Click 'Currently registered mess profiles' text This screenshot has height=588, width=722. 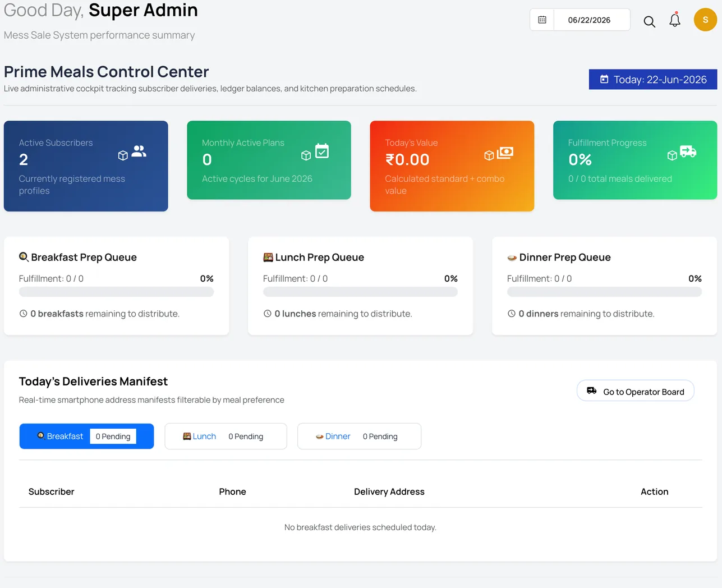tap(72, 185)
